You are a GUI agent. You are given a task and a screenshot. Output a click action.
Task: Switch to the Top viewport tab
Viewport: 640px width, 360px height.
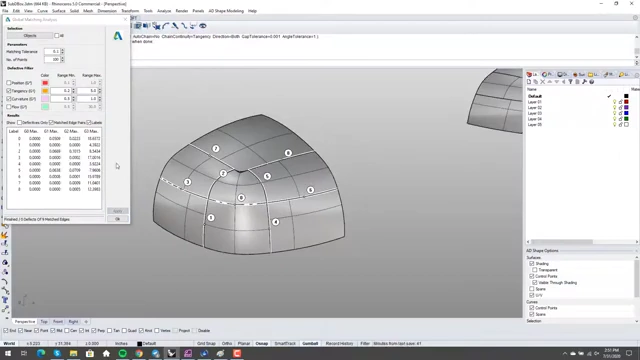(x=44, y=322)
